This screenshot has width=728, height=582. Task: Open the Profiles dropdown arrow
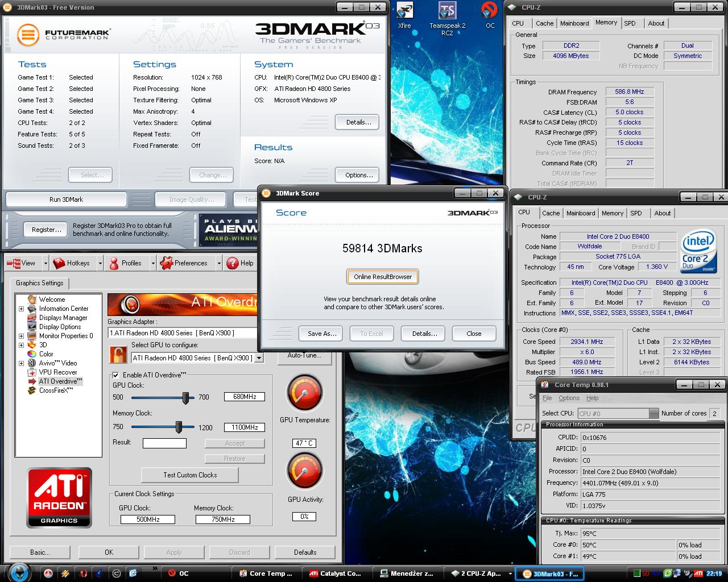[x=153, y=263]
